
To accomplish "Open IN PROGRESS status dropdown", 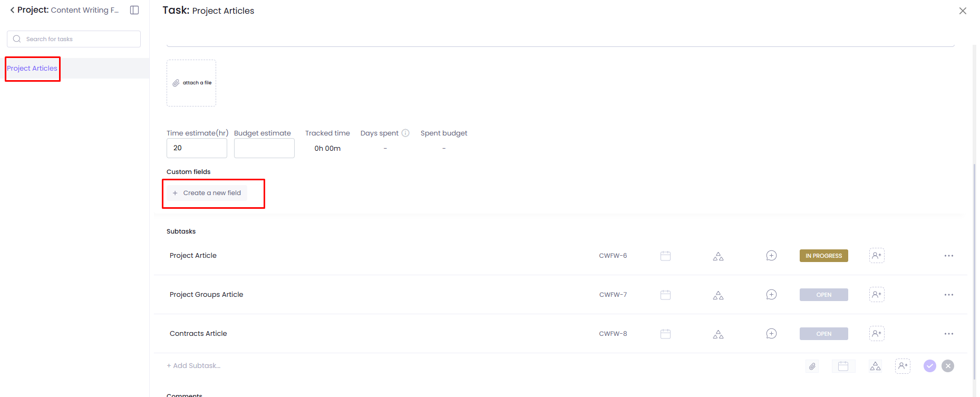I will coord(823,256).
